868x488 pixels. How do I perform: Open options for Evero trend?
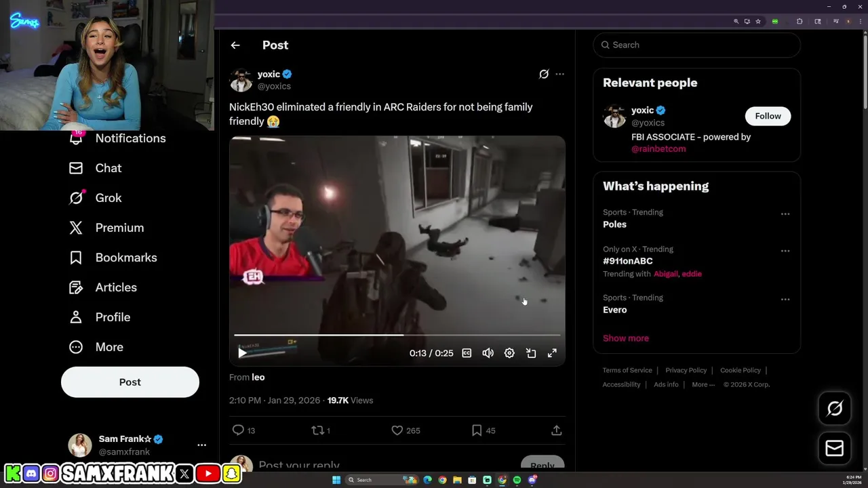[x=785, y=300]
